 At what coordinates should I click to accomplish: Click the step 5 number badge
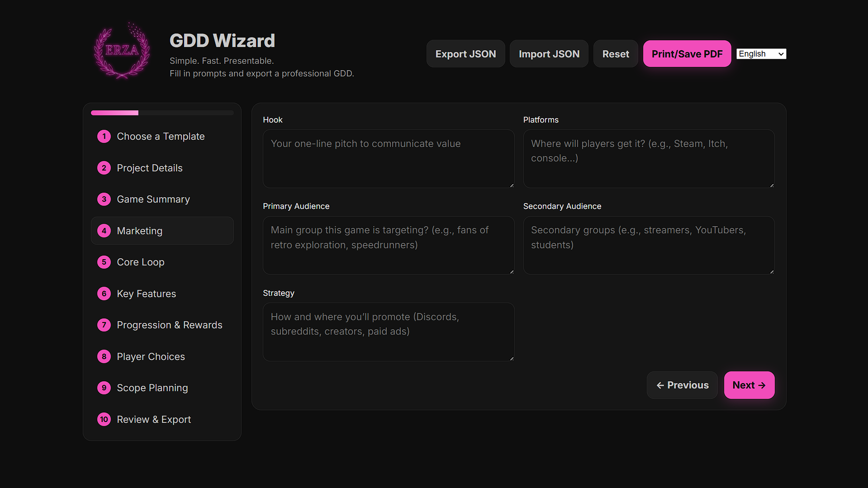[104, 262]
